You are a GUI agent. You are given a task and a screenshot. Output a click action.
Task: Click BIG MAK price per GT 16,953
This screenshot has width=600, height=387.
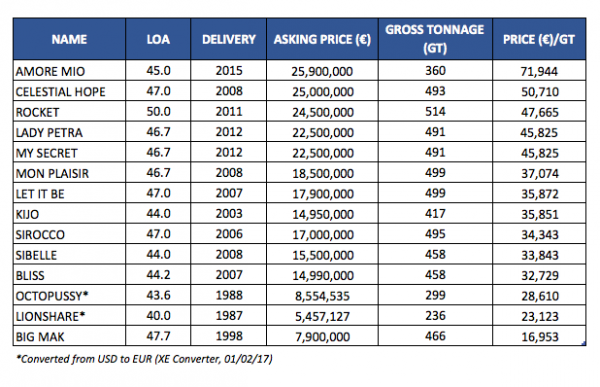tap(539, 336)
